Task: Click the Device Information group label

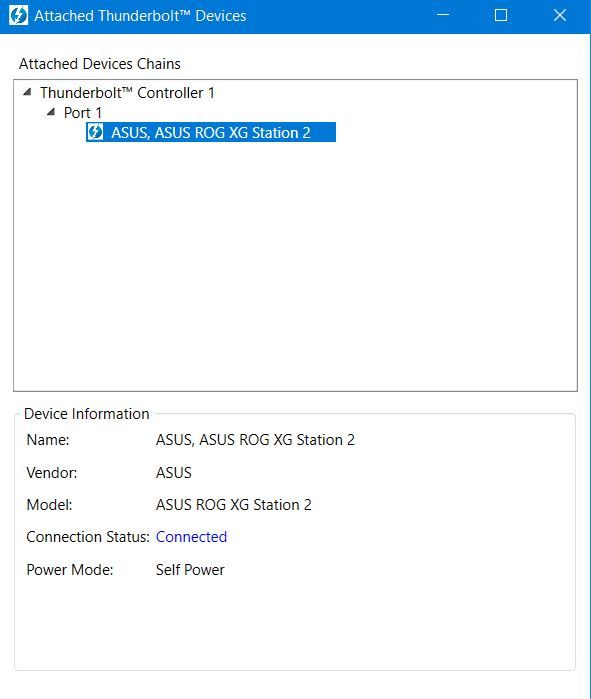Action: coord(86,414)
